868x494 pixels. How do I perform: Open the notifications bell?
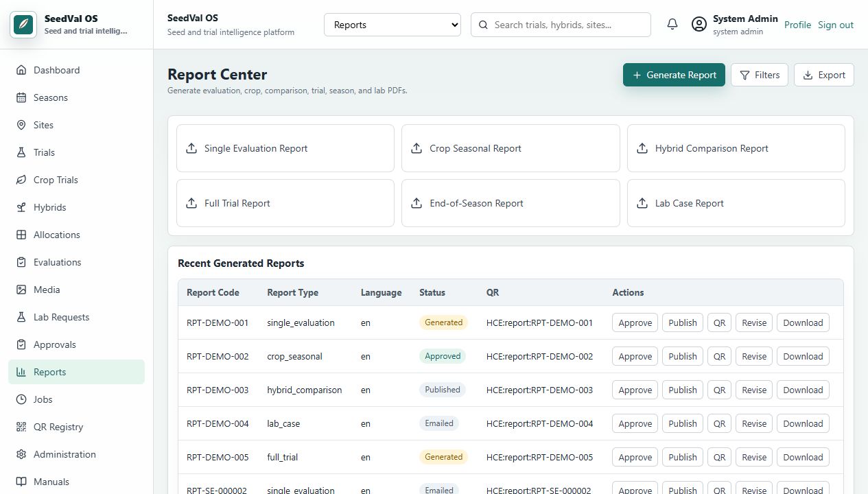click(x=672, y=25)
